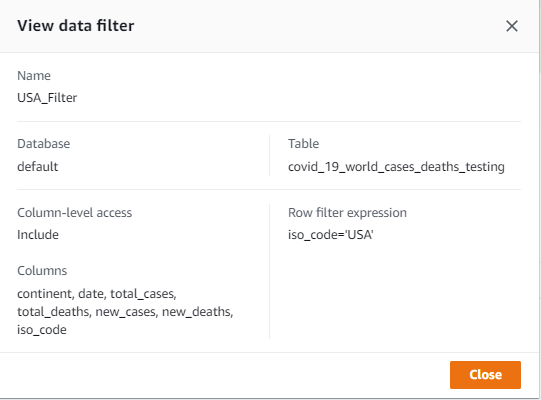Click the View data filter heading
The height and width of the screenshot is (400, 541).
pyautogui.click(x=76, y=26)
